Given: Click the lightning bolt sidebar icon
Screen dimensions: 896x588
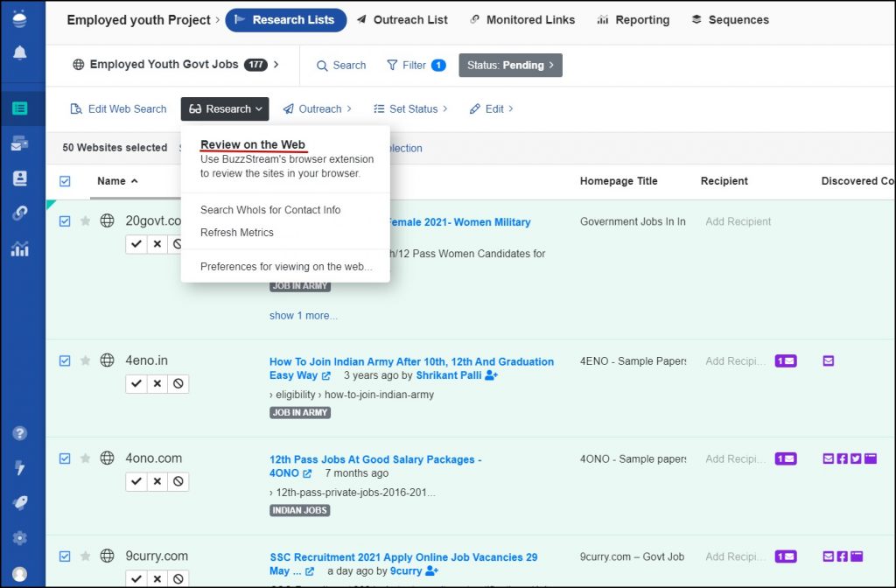Looking at the screenshot, I should point(19,468).
